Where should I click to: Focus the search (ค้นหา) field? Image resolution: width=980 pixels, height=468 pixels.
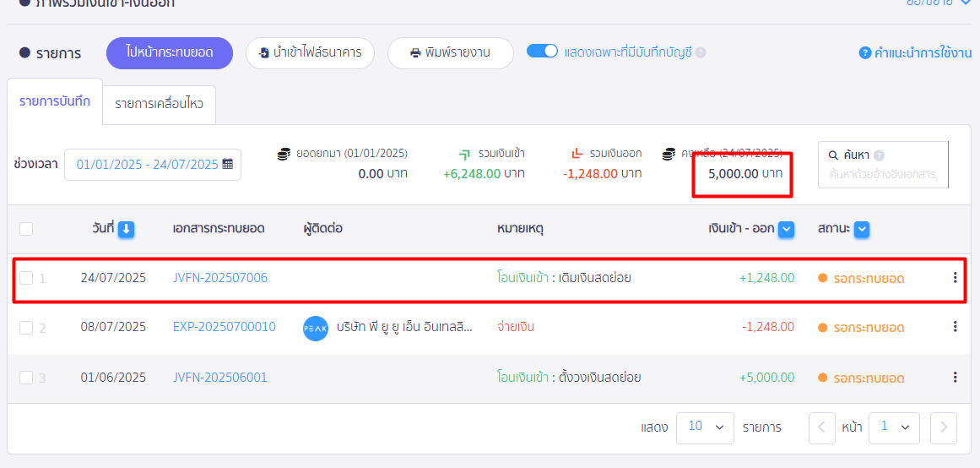click(x=883, y=165)
